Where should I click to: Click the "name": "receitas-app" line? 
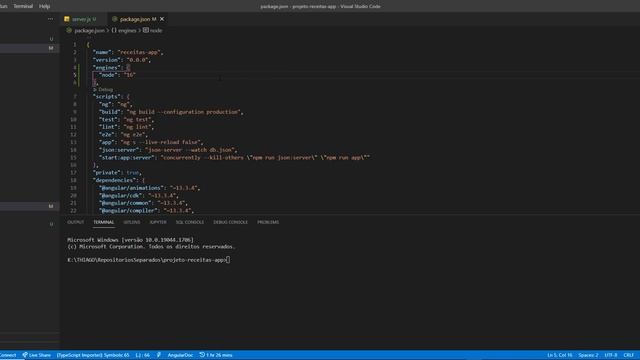pos(128,52)
